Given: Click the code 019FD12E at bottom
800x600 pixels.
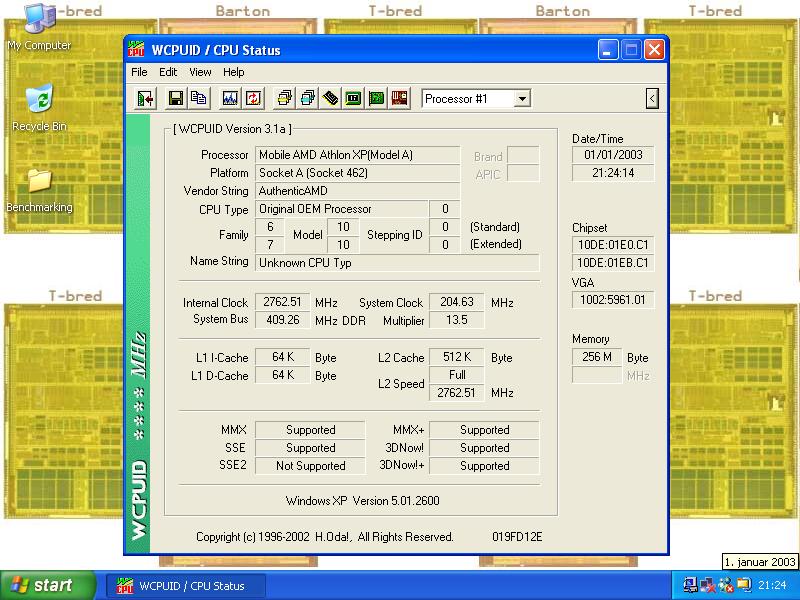Looking at the screenshot, I should pyautogui.click(x=517, y=537).
